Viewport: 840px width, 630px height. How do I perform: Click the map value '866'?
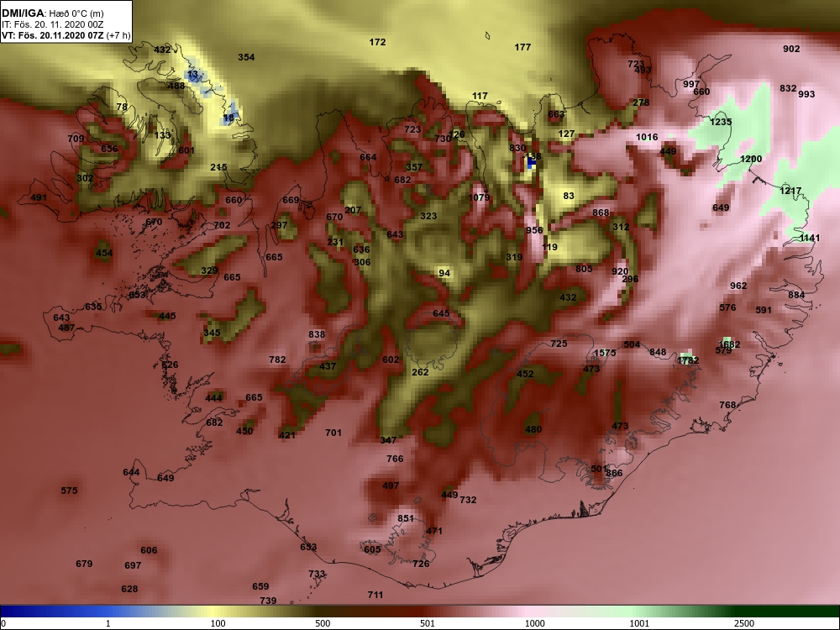(x=615, y=473)
